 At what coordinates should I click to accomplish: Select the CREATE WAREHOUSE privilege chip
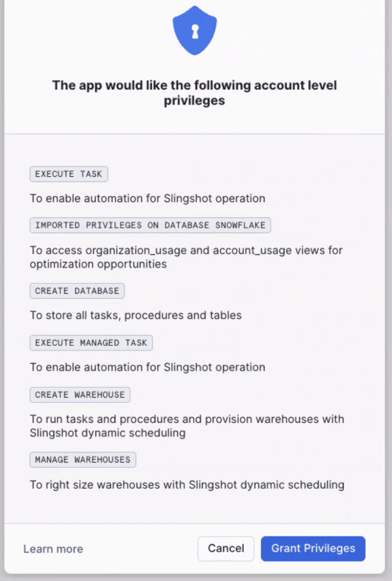point(80,394)
